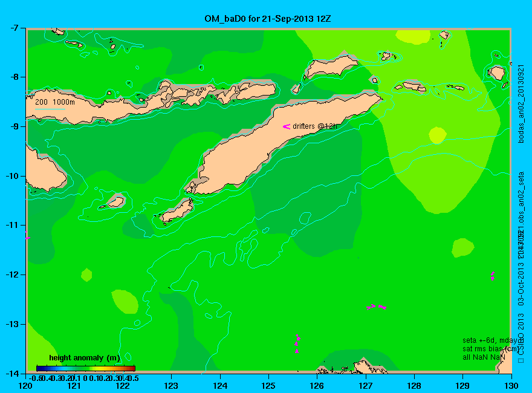Image resolution: width=532 pixels, height=393 pixels.
Task: Click the x-axis label "128"
Action: click(x=414, y=386)
